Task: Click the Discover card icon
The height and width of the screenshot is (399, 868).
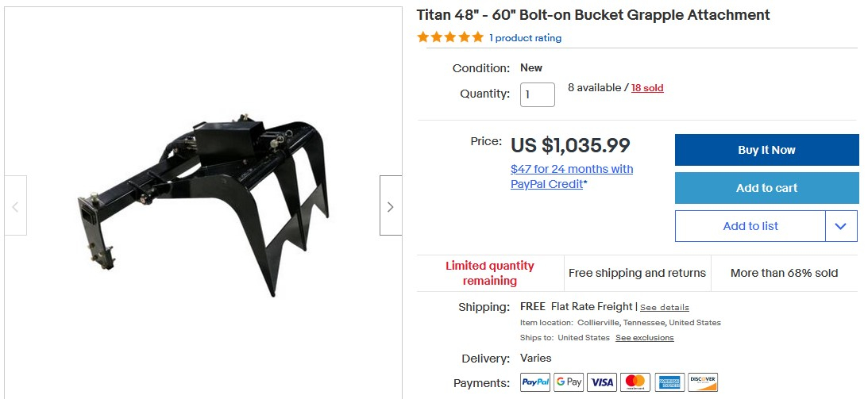Action: tap(703, 382)
